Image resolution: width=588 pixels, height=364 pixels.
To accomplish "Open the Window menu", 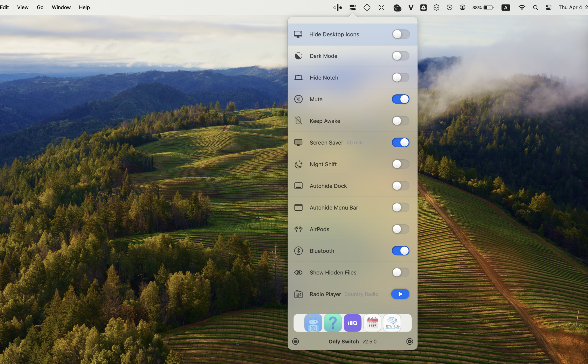I will pyautogui.click(x=61, y=7).
